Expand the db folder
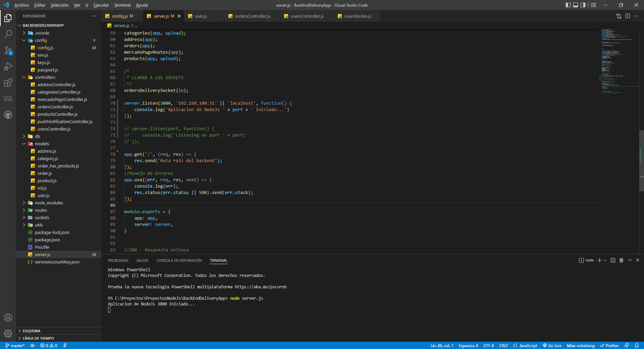This screenshot has height=349, width=644. point(59,136)
